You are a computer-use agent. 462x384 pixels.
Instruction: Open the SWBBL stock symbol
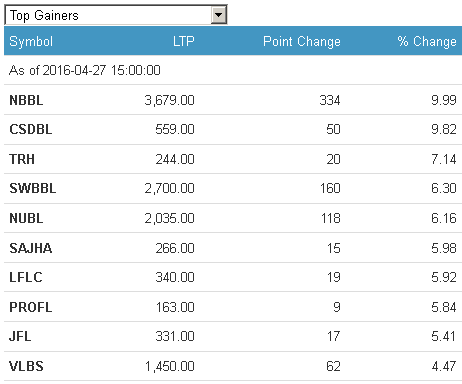33,188
